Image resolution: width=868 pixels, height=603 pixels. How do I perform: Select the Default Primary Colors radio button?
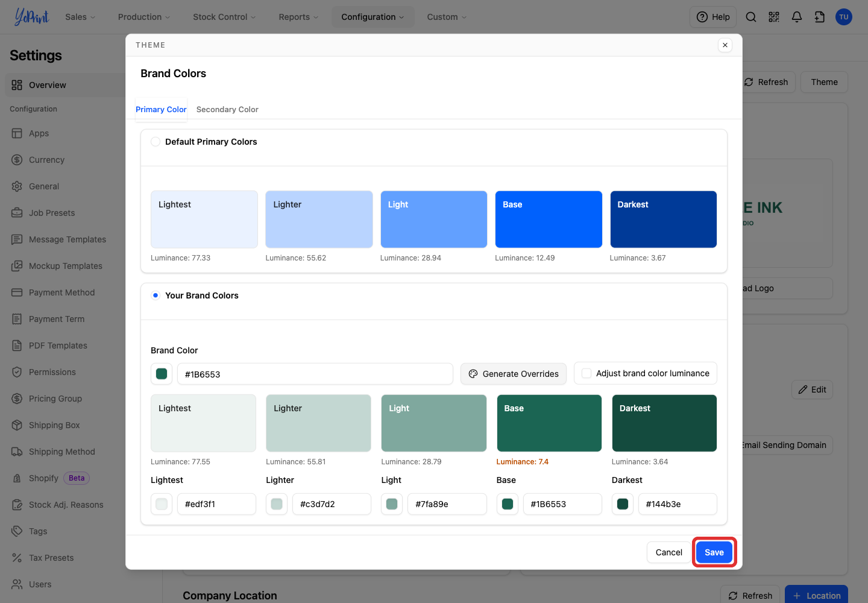pyautogui.click(x=156, y=142)
